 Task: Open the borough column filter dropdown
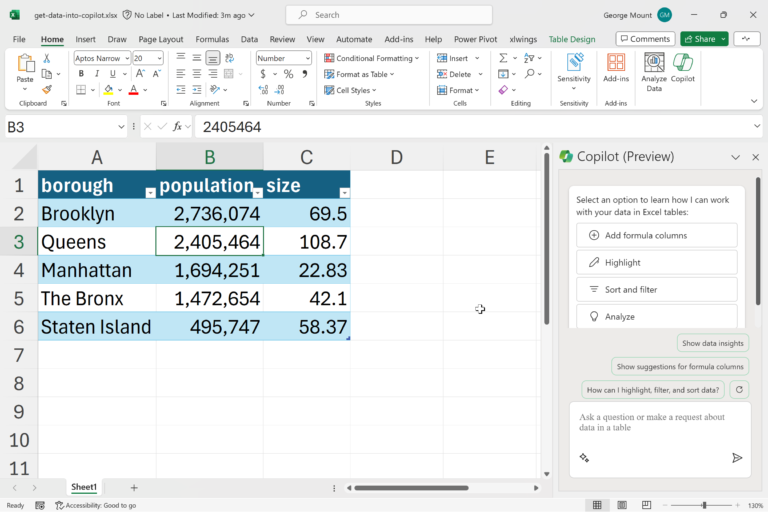[x=150, y=192]
